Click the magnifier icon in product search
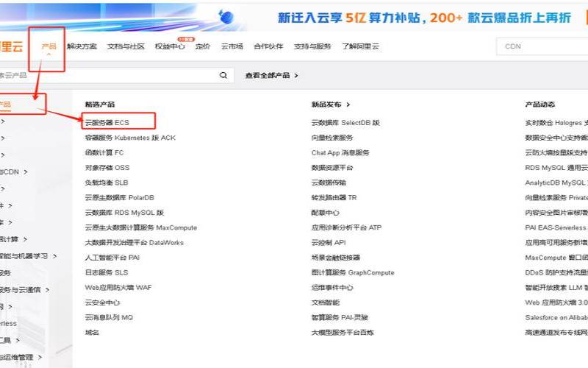 223,75
